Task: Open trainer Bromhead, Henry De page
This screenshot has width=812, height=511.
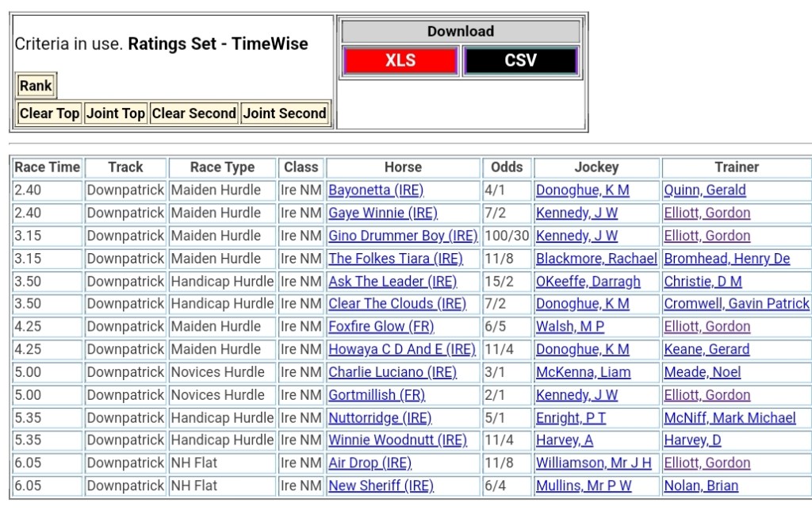Action: pos(727,259)
